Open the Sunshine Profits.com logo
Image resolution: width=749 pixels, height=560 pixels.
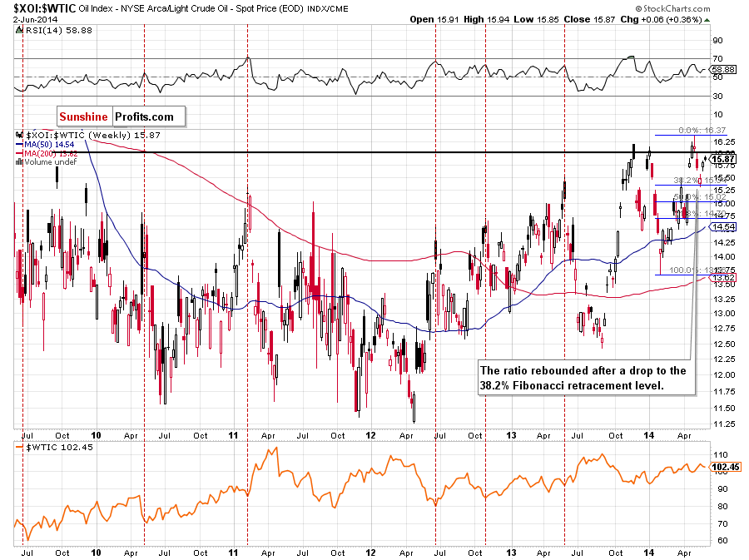click(121, 116)
